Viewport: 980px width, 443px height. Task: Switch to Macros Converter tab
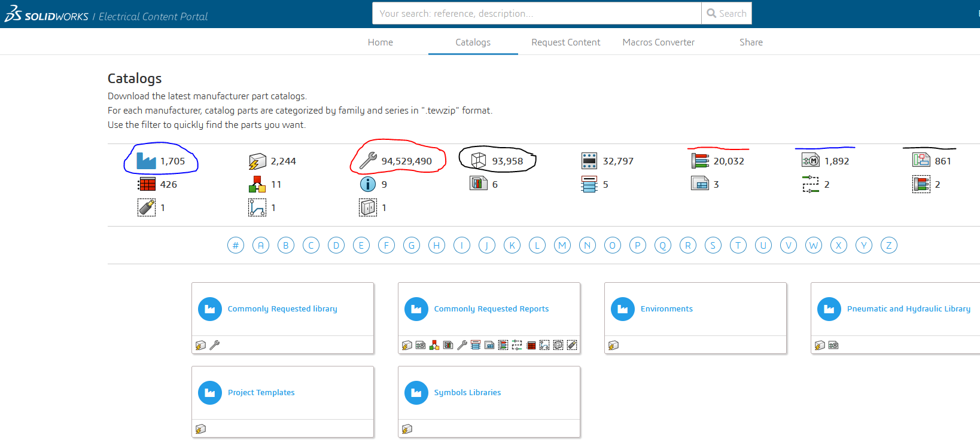coord(658,42)
